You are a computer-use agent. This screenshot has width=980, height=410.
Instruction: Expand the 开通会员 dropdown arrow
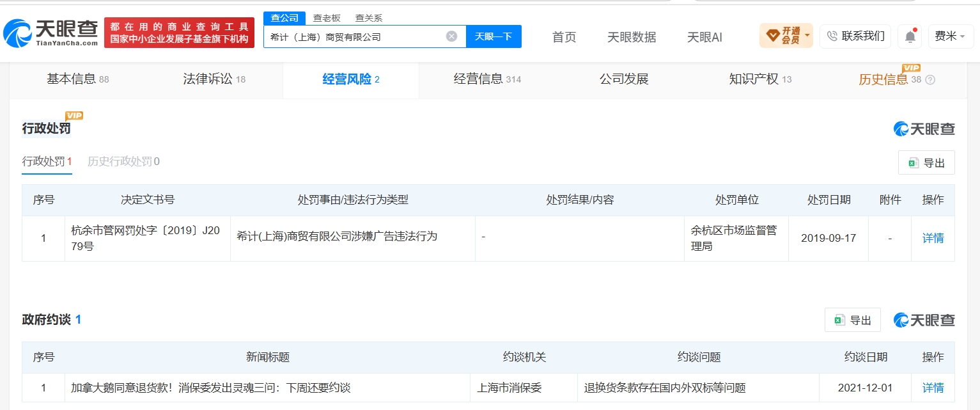807,36
